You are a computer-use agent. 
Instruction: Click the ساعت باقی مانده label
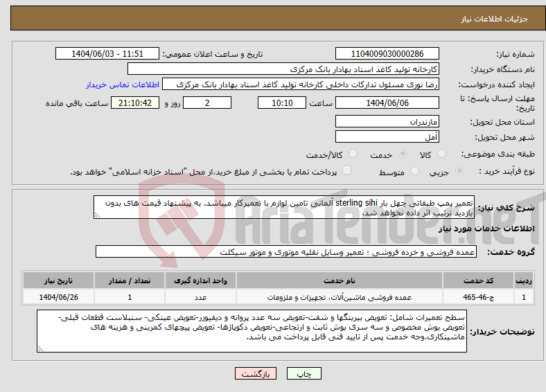[x=77, y=103]
